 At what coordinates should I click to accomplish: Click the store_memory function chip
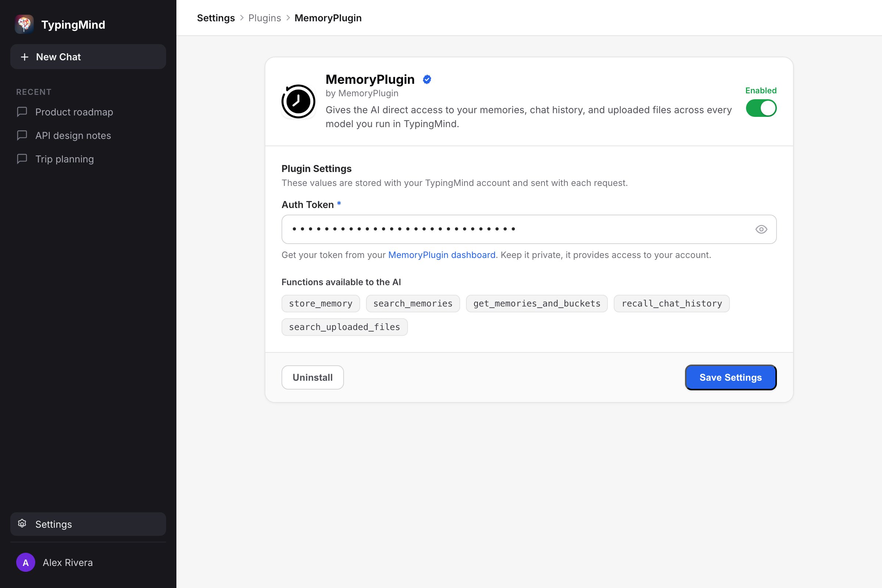(x=320, y=304)
